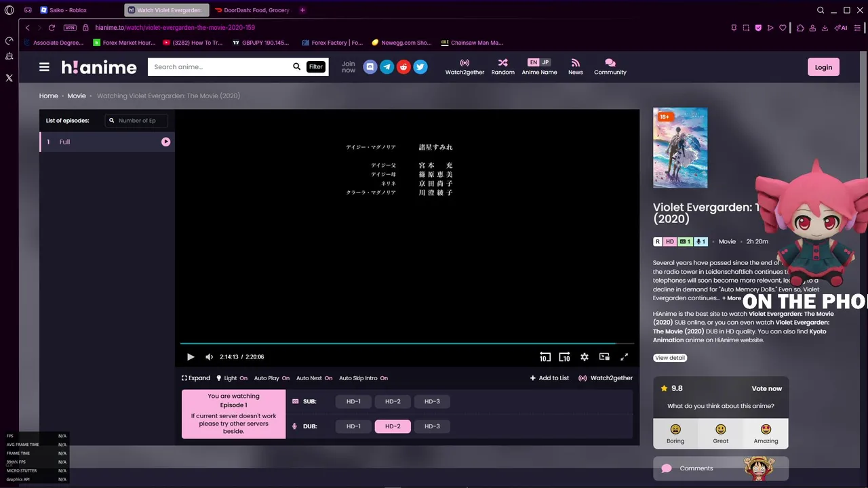Rate the anime as Great
The height and width of the screenshot is (488, 868).
pyautogui.click(x=720, y=434)
